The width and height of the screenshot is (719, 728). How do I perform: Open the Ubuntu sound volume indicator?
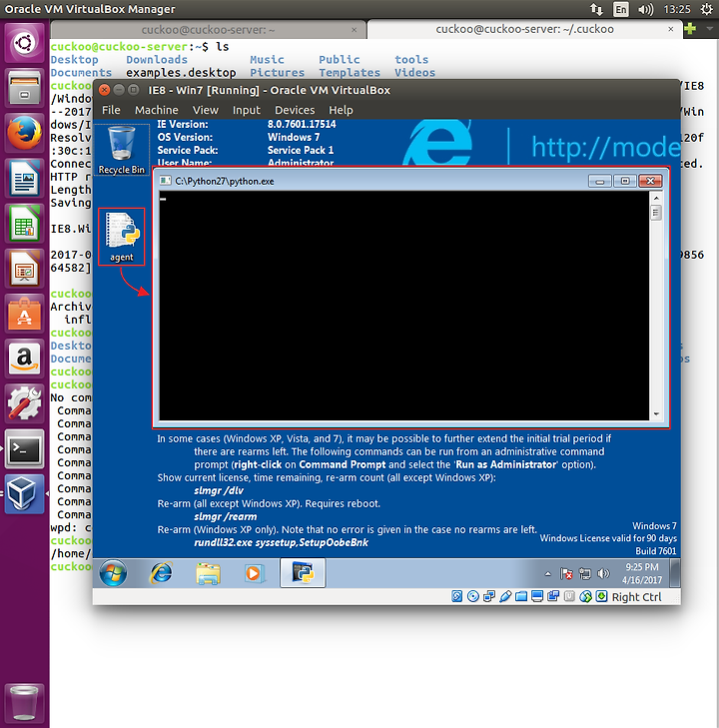pos(646,9)
